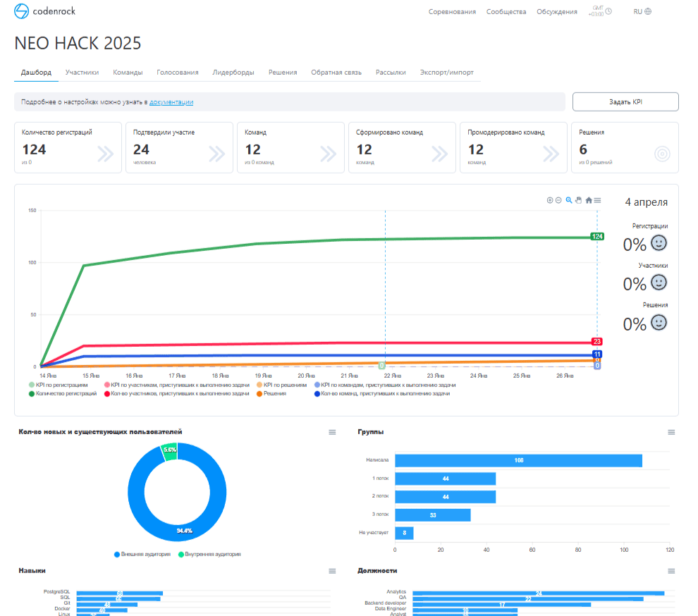Toggle 'Внешняя аудитория' donut legend item

coord(142,554)
